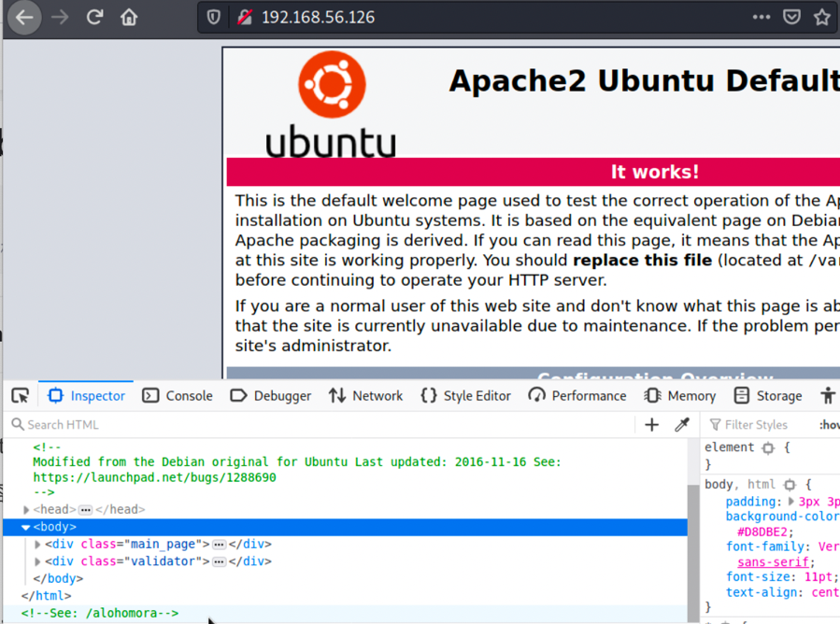Toggle the :hov pseudo-class panel

coord(829,425)
